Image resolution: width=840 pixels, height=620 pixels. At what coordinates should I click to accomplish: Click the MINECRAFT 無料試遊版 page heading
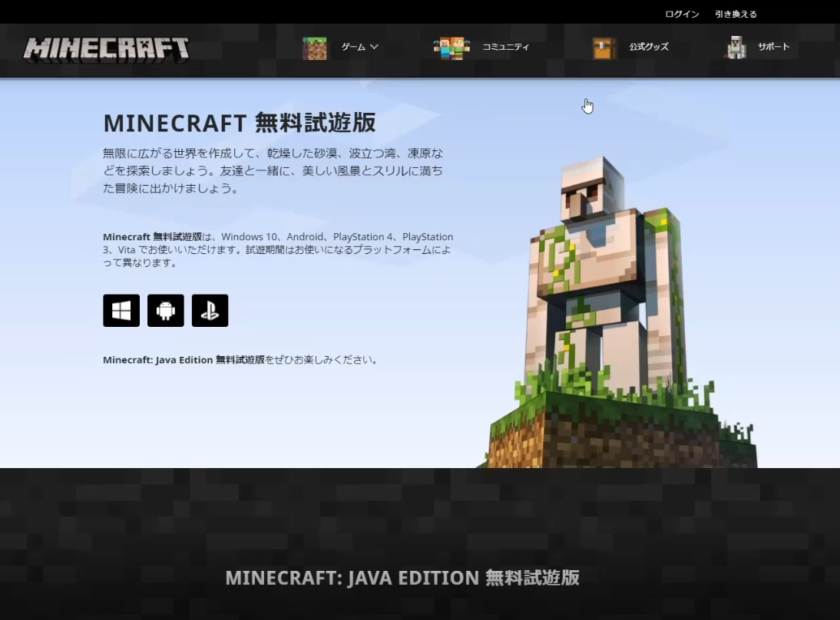pyautogui.click(x=240, y=123)
